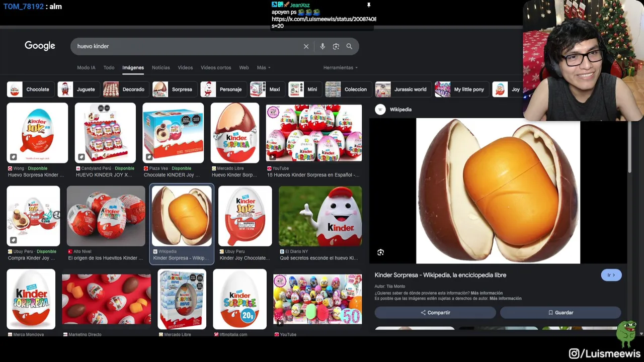Open the Videos cortos tab

(216, 67)
